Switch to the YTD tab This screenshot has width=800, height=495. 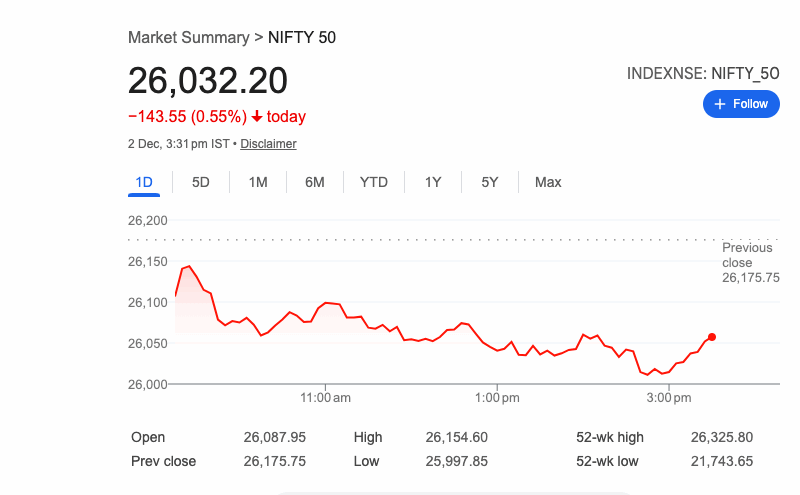pos(374,182)
